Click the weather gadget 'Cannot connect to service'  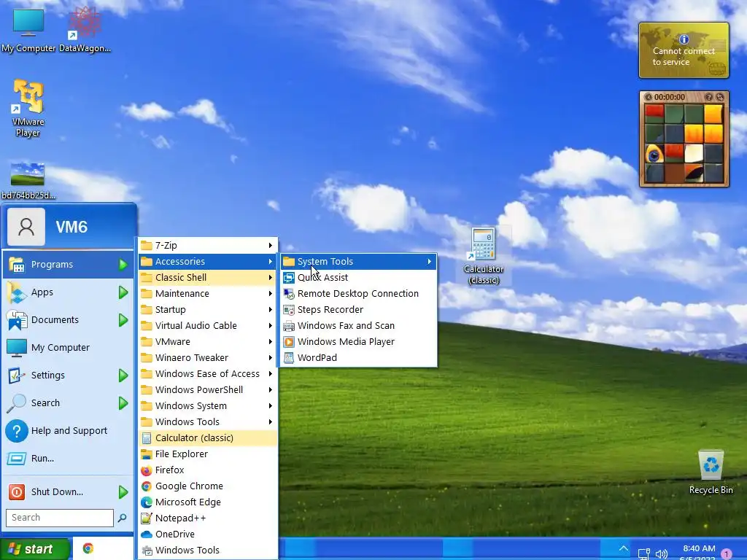coord(684,50)
